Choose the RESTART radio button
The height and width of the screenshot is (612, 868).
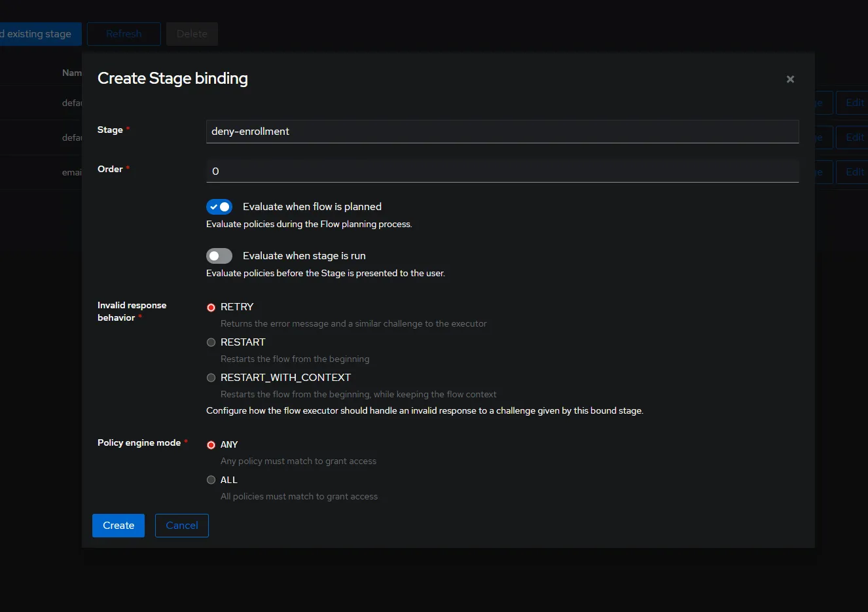click(x=211, y=342)
